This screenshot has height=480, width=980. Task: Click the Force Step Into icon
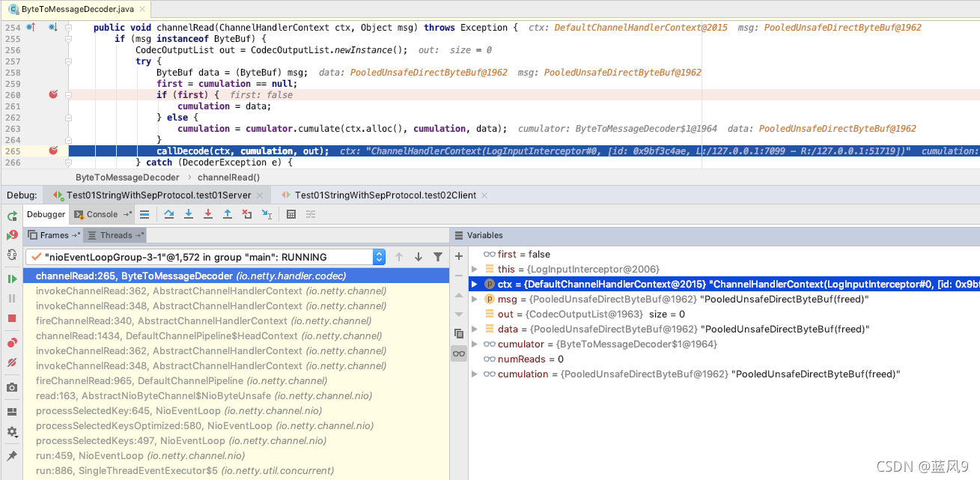click(x=207, y=214)
